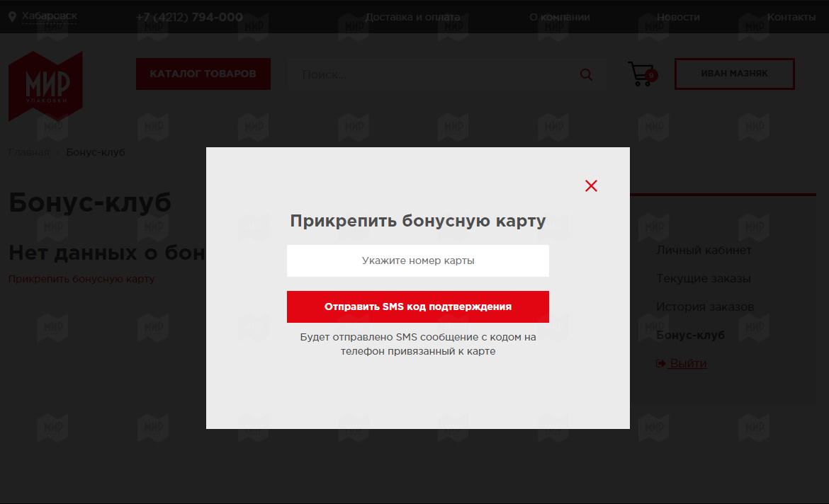Open the О компании page
Screen dimensions: 829x504
[559, 17]
